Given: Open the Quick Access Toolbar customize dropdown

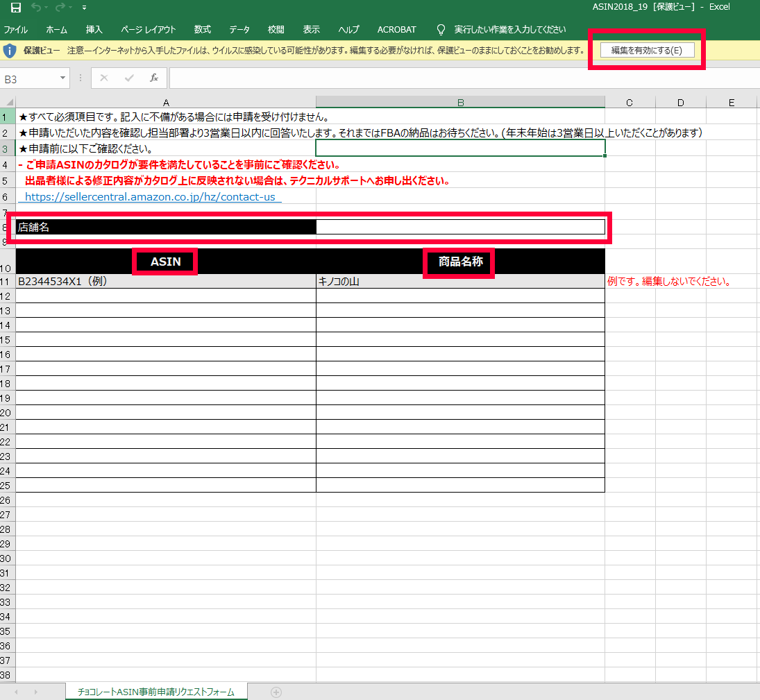Looking at the screenshot, I should point(84,8).
